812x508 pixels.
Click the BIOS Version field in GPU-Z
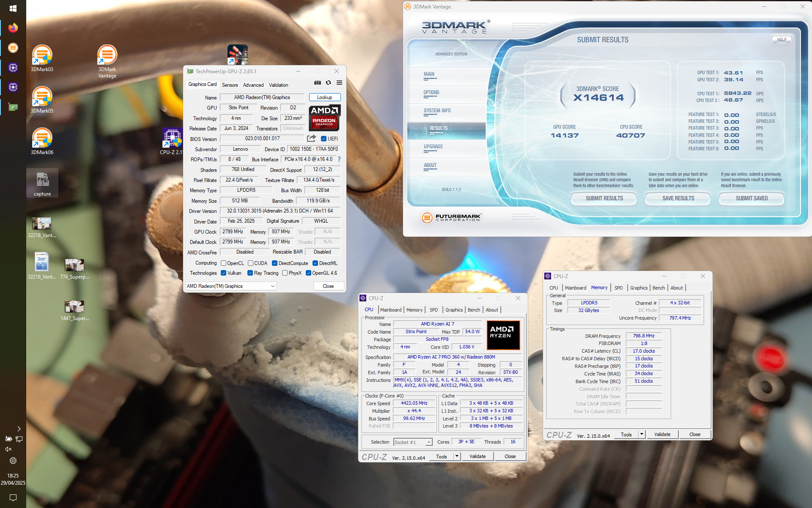262,138
